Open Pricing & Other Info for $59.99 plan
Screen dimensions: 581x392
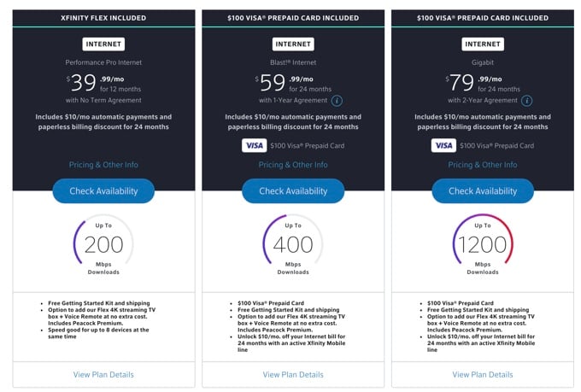tap(293, 165)
